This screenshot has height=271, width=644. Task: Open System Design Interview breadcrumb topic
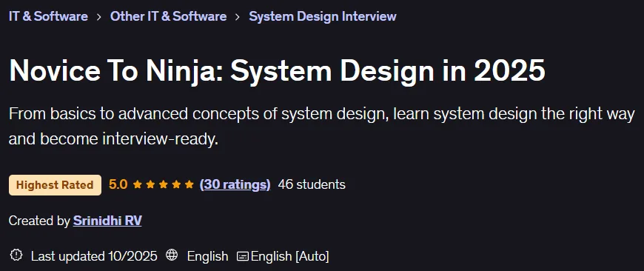323,16
